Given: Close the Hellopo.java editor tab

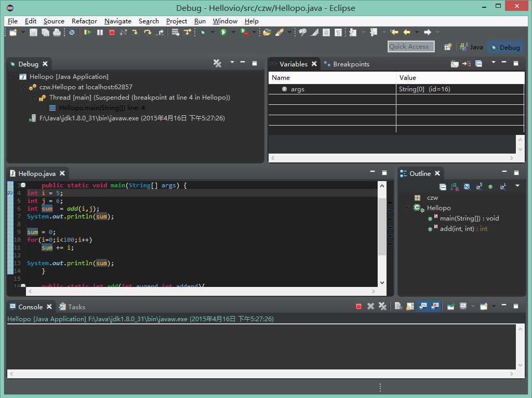Looking at the screenshot, I should [x=62, y=174].
